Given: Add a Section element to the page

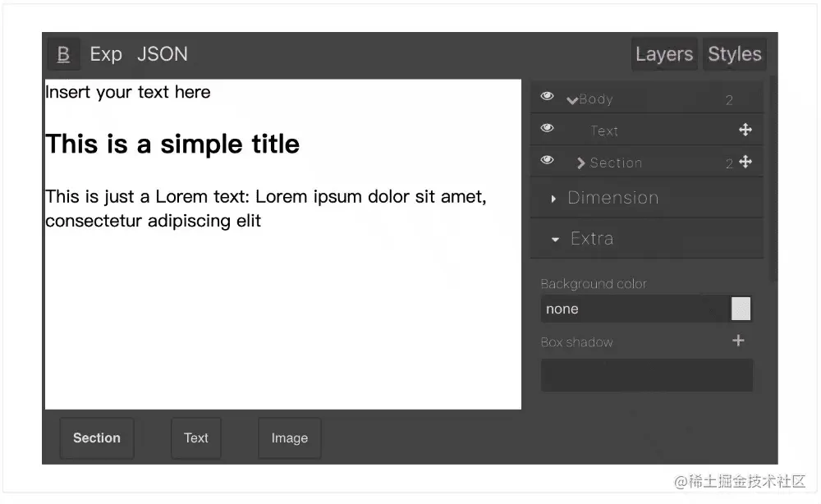Looking at the screenshot, I should (96, 438).
